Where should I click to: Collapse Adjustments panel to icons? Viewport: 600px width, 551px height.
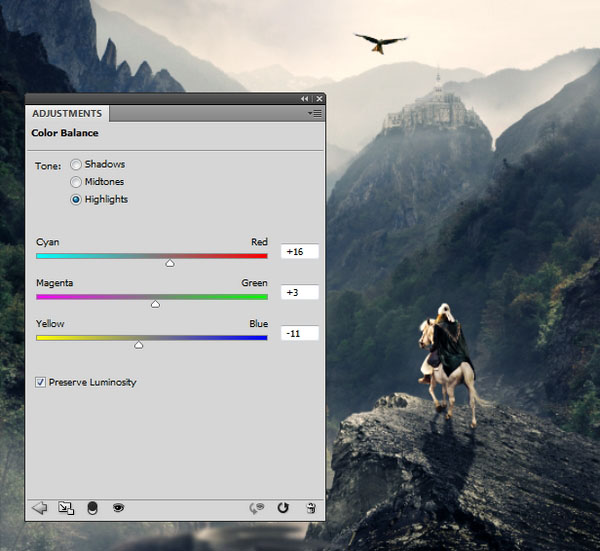coord(305,99)
